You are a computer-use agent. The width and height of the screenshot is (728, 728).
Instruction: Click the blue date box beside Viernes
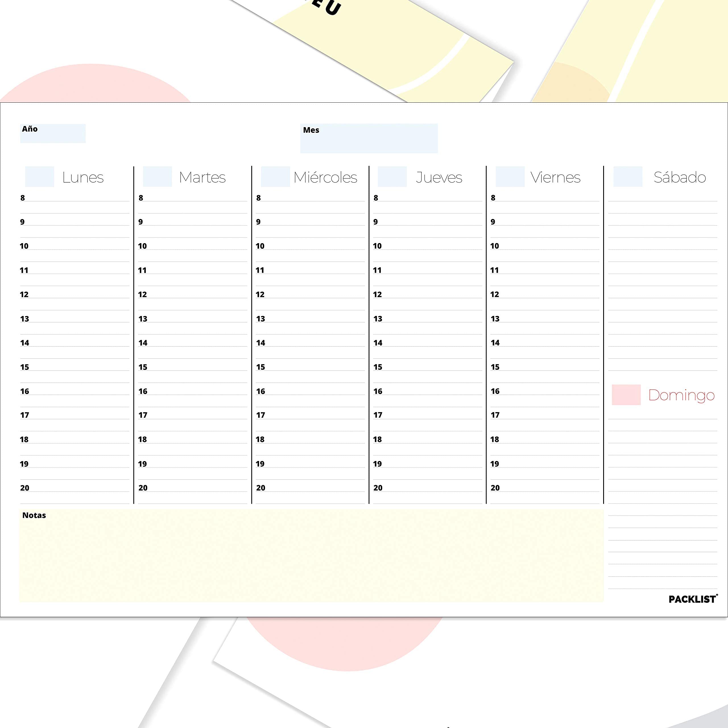pyautogui.click(x=510, y=176)
